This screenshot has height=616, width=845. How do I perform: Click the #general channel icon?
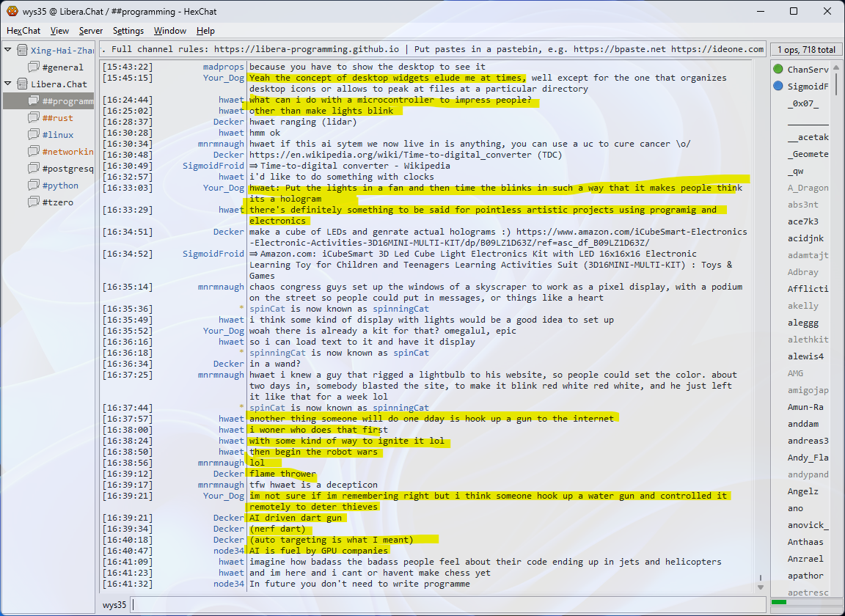(33, 67)
